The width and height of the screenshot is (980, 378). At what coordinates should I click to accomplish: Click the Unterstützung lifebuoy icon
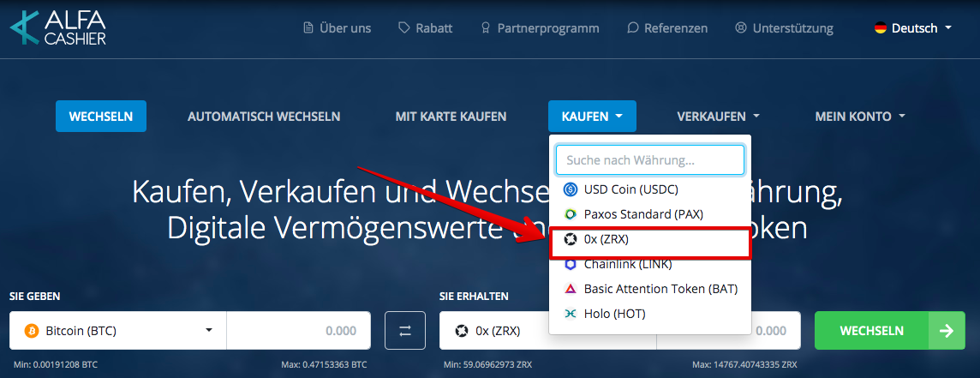coord(741,28)
